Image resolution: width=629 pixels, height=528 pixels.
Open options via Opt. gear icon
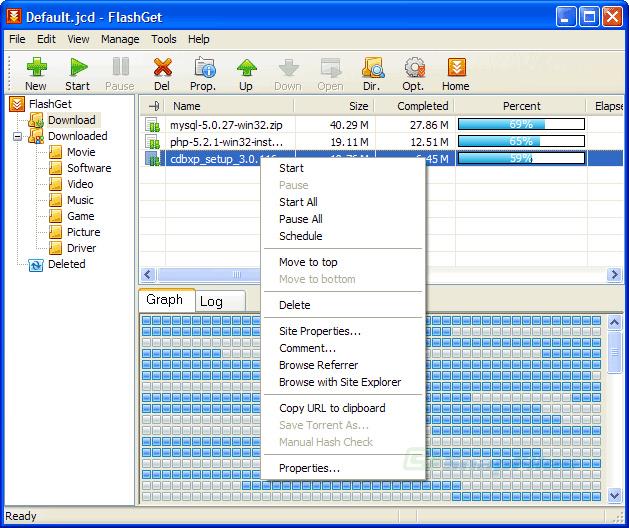[413, 72]
